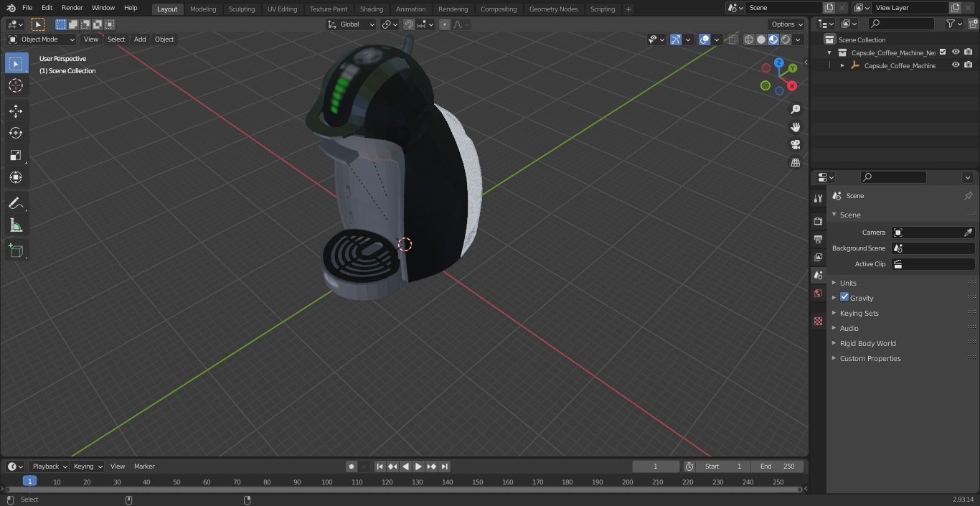This screenshot has height=506, width=980.
Task: Open the Options dropdown in the viewport
Action: [x=788, y=24]
